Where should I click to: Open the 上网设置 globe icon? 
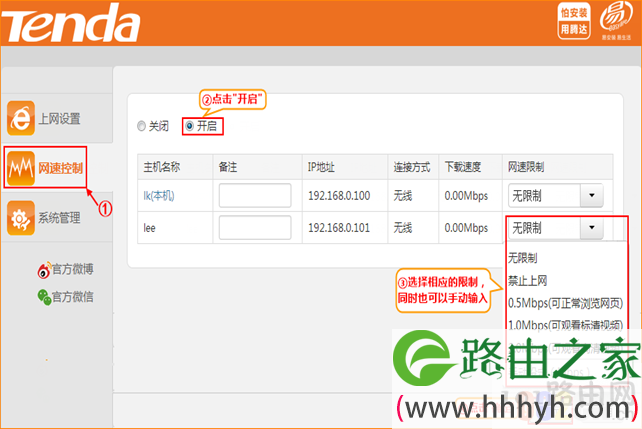tap(21, 118)
